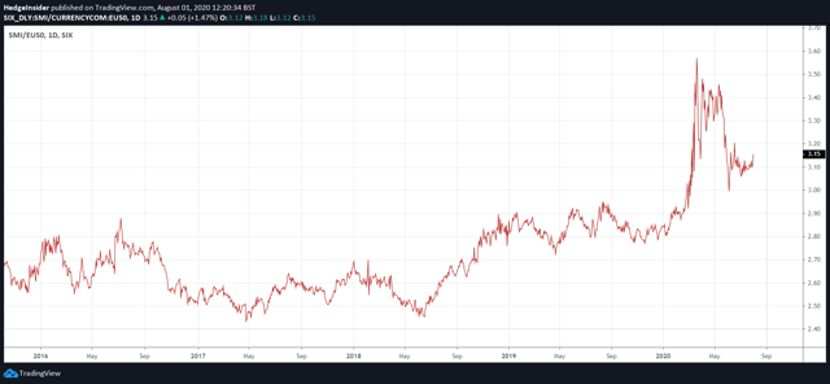Click the 3.50 price axis label
This screenshot has width=830, height=384.
click(x=814, y=75)
